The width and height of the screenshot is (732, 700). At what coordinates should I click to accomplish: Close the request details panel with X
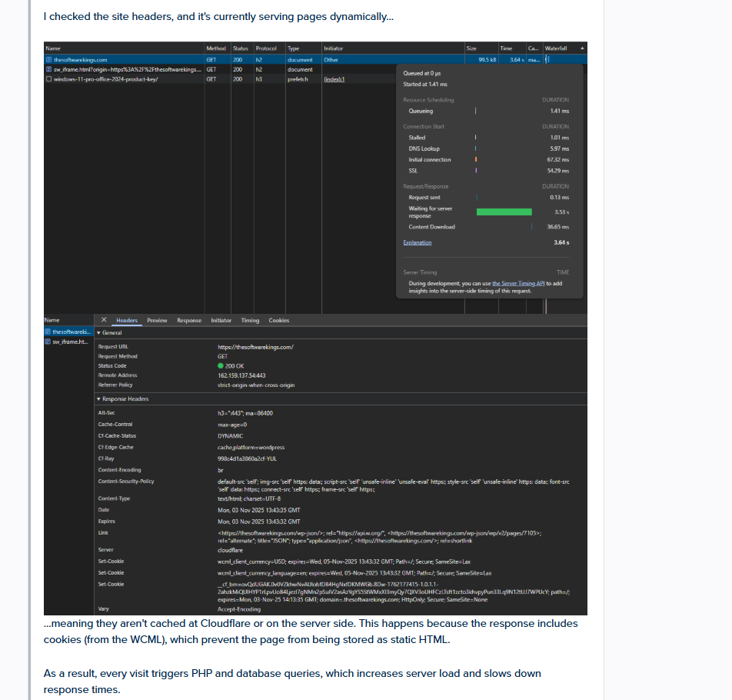click(105, 320)
